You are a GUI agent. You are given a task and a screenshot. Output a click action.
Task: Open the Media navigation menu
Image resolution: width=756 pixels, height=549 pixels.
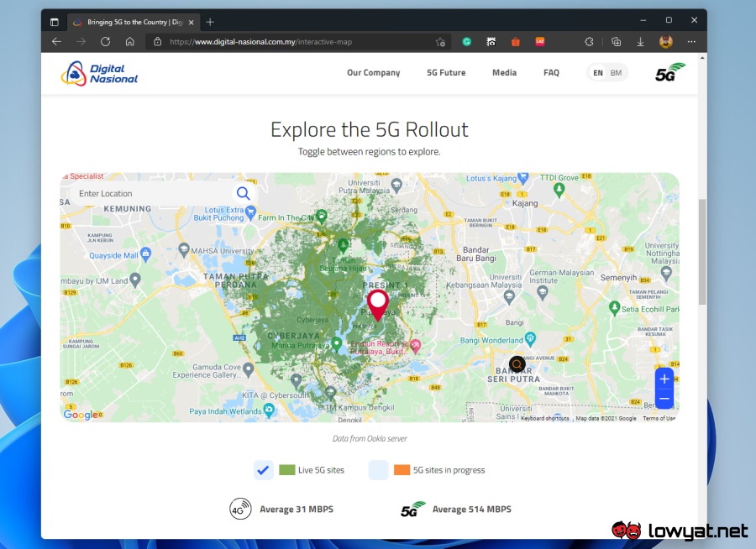click(504, 73)
